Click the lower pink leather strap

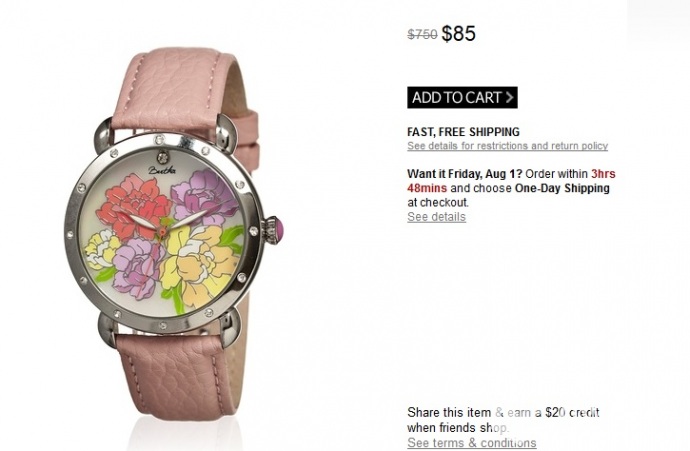[x=173, y=374]
